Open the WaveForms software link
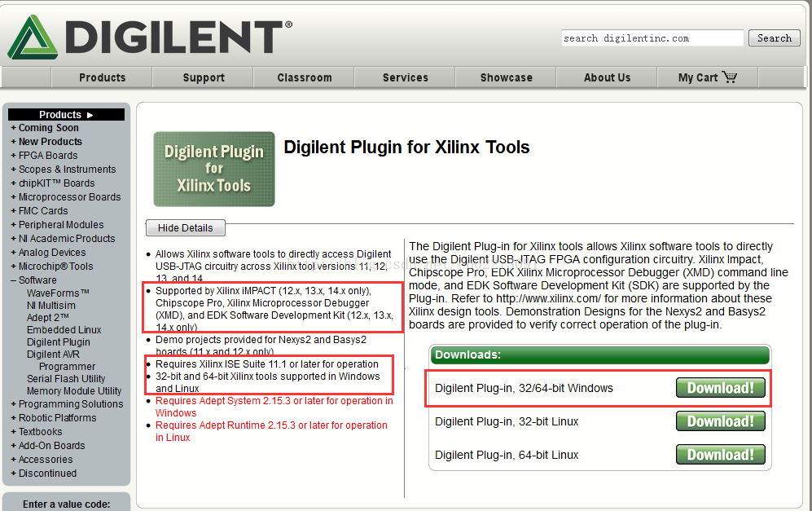The image size is (812, 511). coord(58,293)
